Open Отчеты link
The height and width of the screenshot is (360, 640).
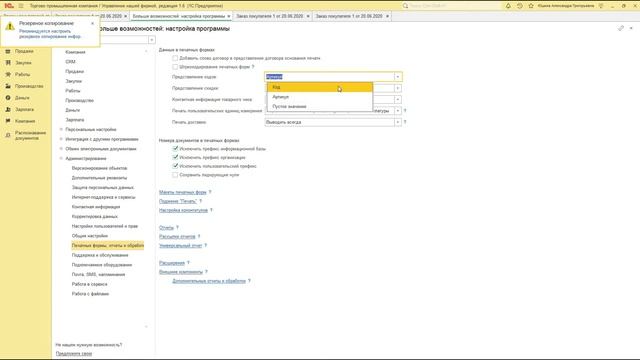point(167,228)
